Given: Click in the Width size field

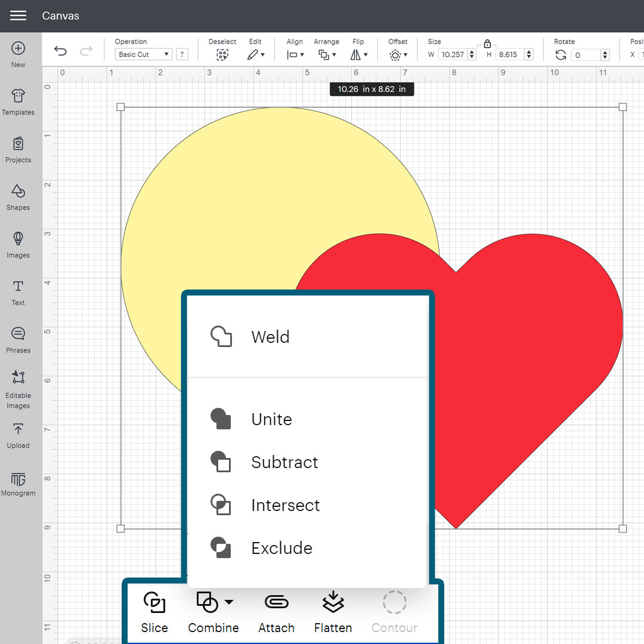Looking at the screenshot, I should tap(453, 55).
